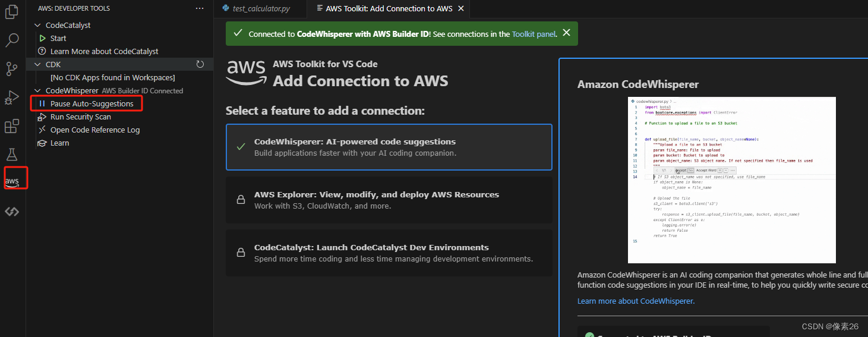Select CodeCatalyst Dev Environments card
868x337 pixels.
coord(389,253)
